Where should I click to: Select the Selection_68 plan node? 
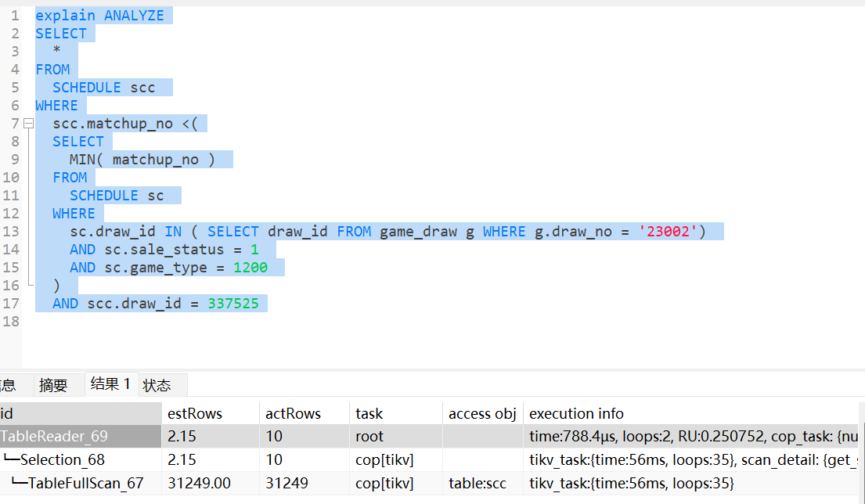click(62, 460)
